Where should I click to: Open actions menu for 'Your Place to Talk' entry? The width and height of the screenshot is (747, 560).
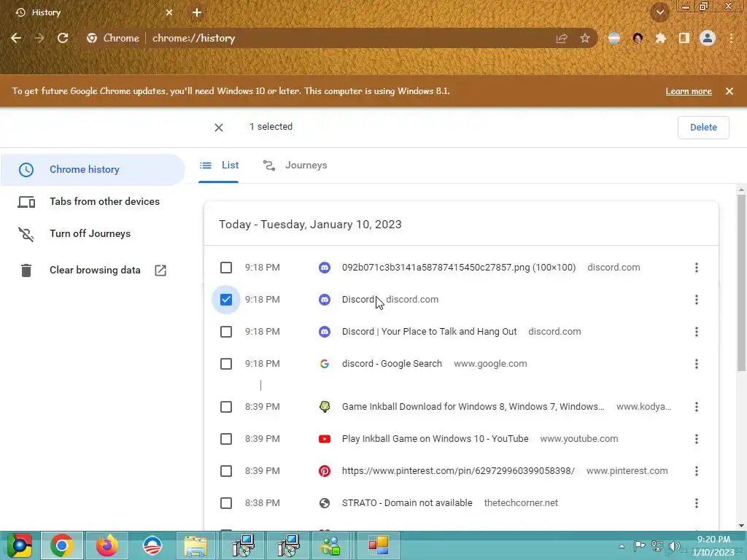(697, 332)
